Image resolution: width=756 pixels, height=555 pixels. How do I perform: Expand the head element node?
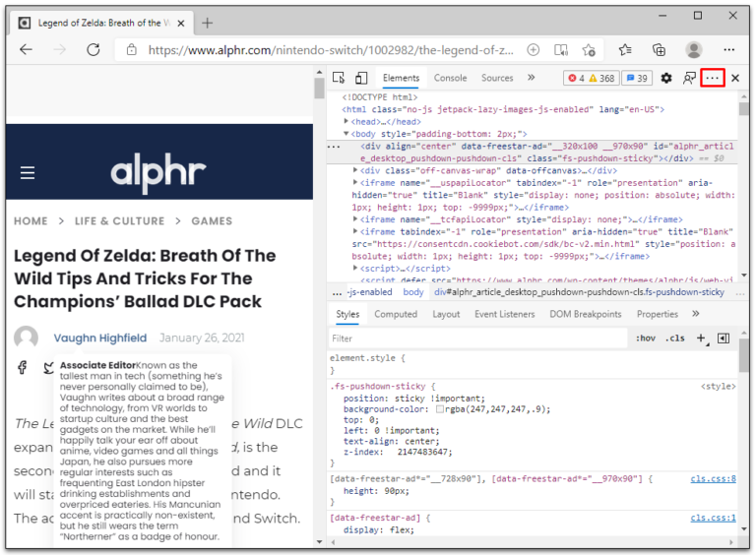pos(346,121)
